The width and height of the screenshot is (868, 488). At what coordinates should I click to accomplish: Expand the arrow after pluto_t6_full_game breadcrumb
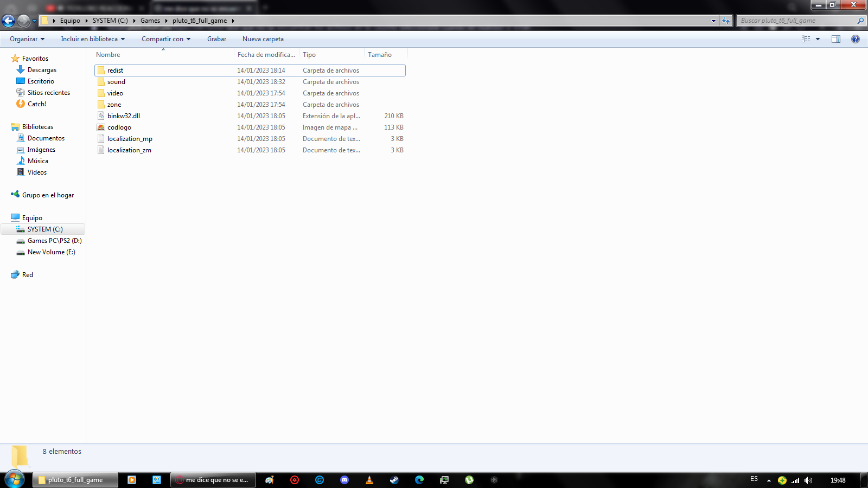pyautogui.click(x=233, y=21)
